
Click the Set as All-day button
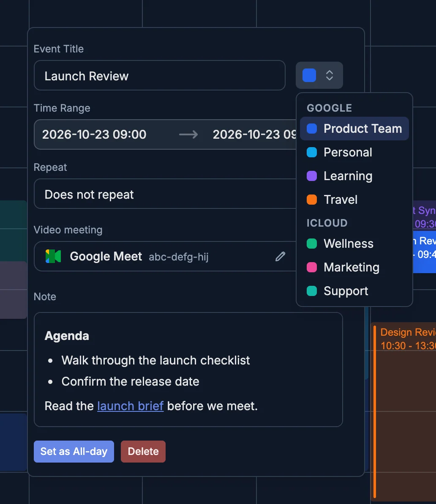[74, 452]
